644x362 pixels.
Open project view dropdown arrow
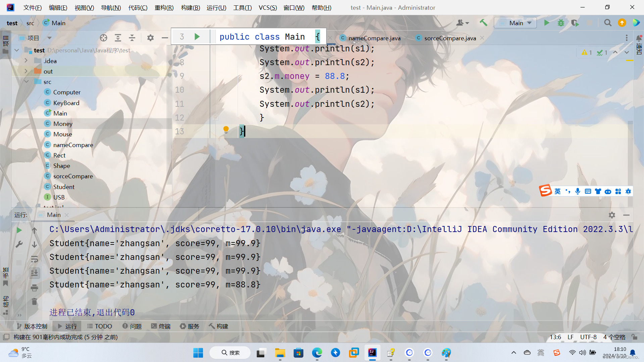point(49,38)
